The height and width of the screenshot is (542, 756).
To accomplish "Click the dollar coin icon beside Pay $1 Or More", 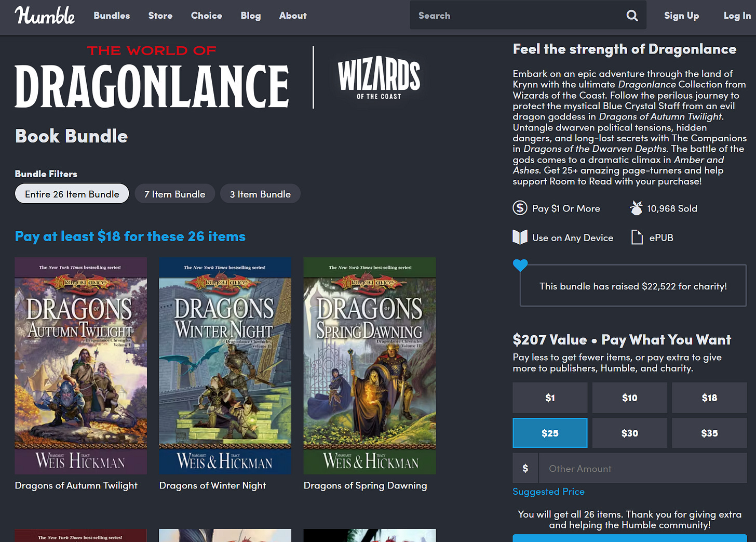I will [x=520, y=208].
